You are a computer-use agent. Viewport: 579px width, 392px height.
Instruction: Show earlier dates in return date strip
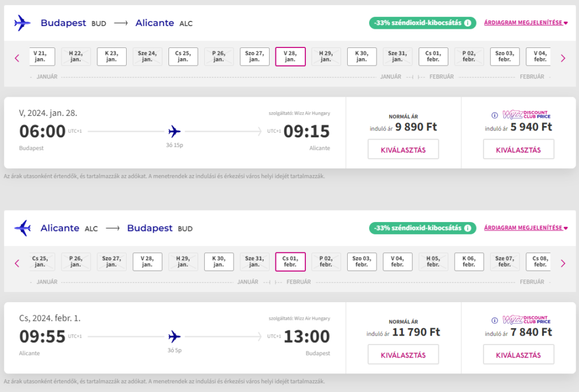tap(17, 263)
